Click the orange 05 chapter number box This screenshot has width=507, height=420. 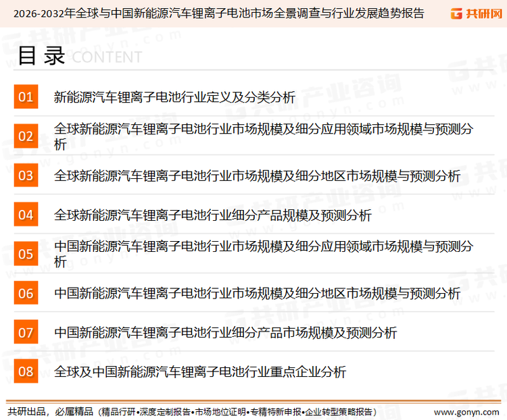pyautogui.click(x=26, y=254)
